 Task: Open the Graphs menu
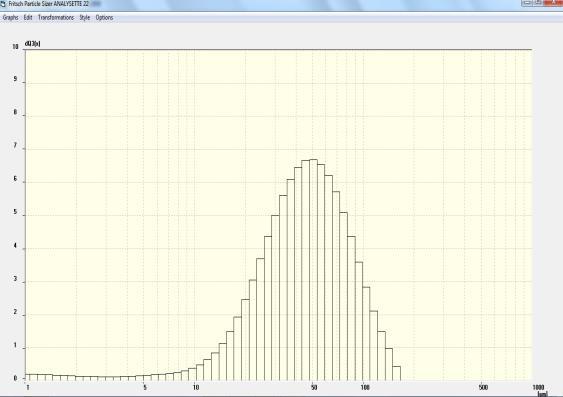point(10,17)
